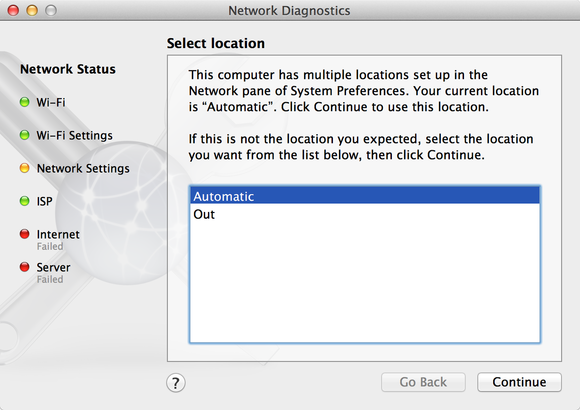Click the Go Back button

(423, 382)
